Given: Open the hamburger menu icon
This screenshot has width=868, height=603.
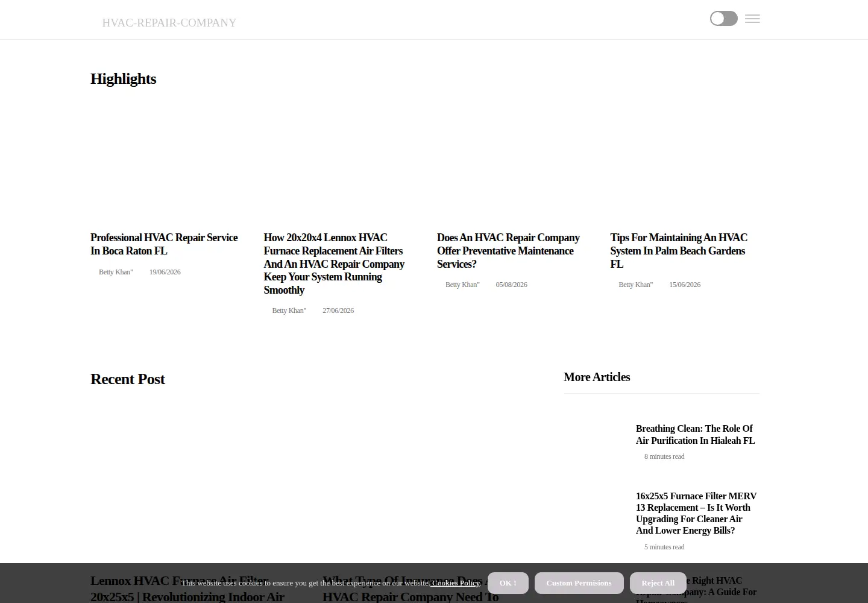Looking at the screenshot, I should click(x=752, y=19).
